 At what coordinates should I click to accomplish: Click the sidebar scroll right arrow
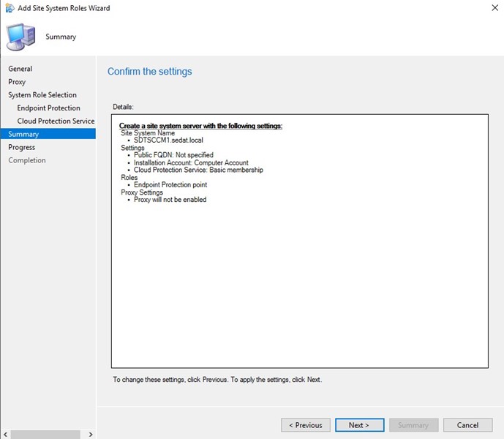point(91,435)
